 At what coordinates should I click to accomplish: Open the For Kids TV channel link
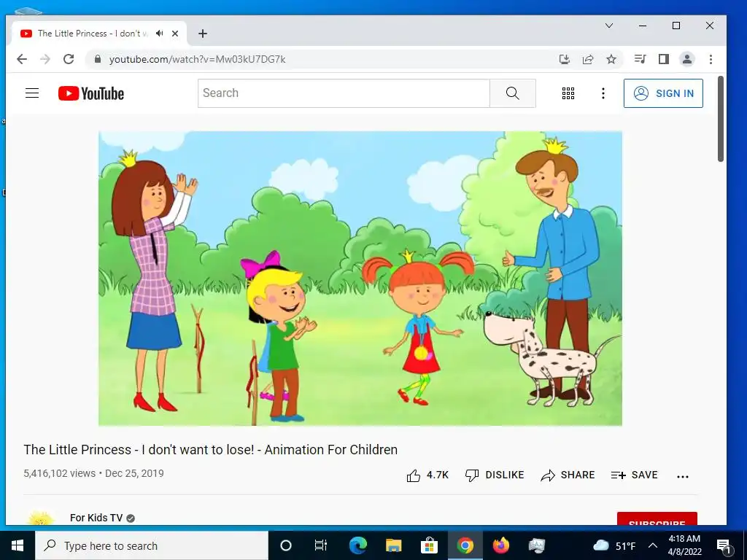coord(96,518)
